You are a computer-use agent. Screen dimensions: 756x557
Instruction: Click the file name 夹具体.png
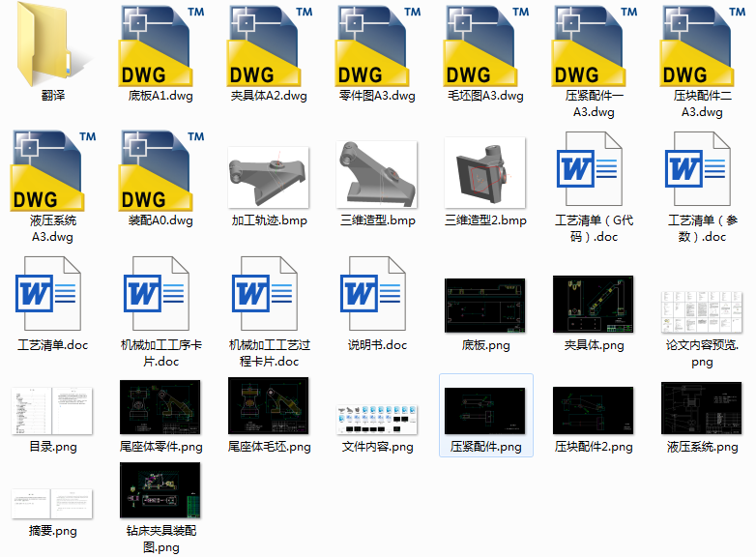pos(594,345)
